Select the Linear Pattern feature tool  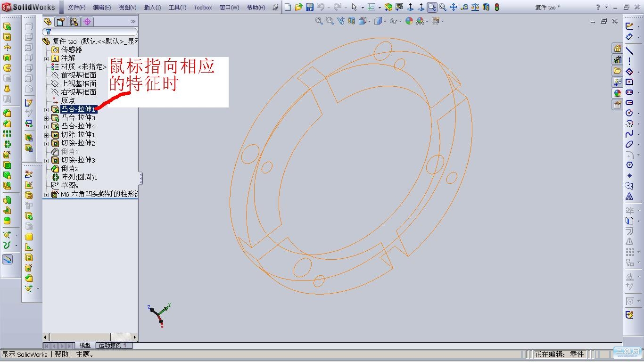point(7,134)
